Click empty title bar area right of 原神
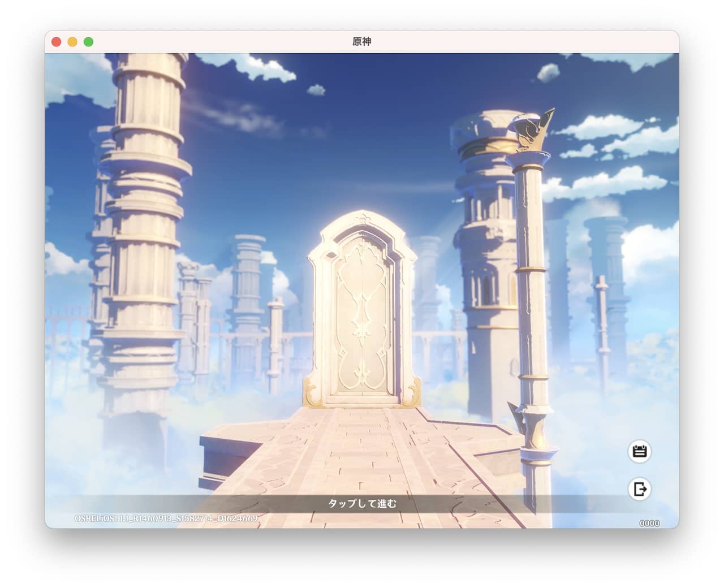Image resolution: width=724 pixels, height=588 pixels. pos(509,42)
